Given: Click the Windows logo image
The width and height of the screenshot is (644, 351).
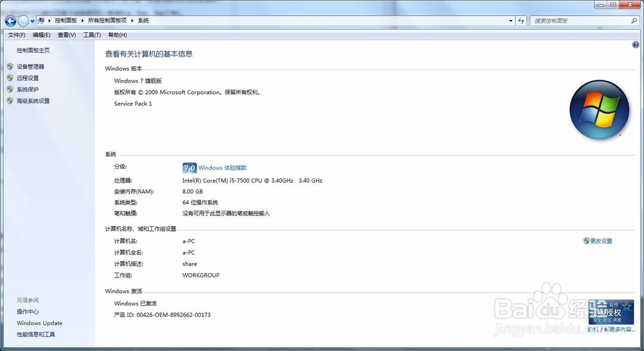Looking at the screenshot, I should coord(599,109).
